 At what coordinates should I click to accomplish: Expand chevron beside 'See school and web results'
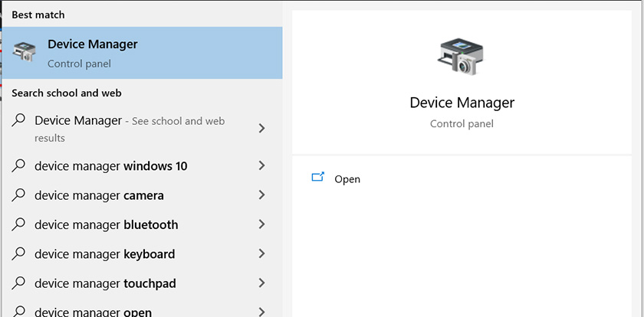pos(261,129)
